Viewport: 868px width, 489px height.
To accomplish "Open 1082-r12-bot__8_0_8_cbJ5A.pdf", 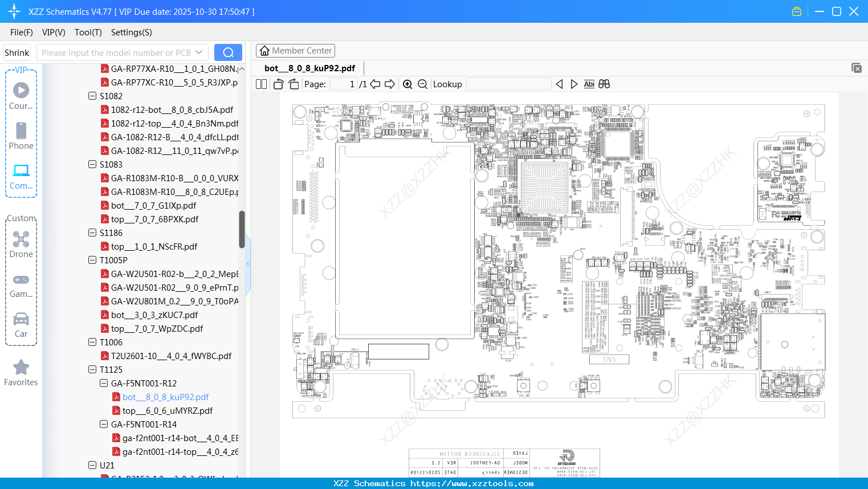I will pyautogui.click(x=172, y=109).
